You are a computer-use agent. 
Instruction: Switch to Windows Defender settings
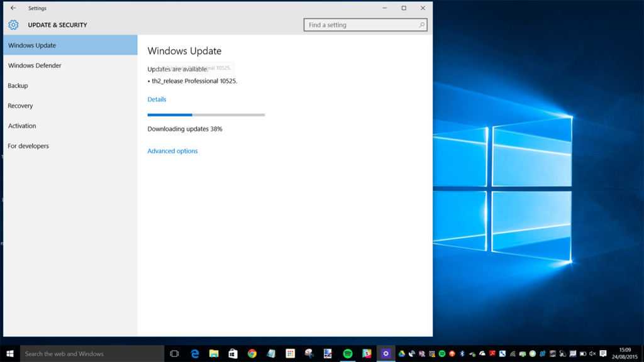point(35,65)
